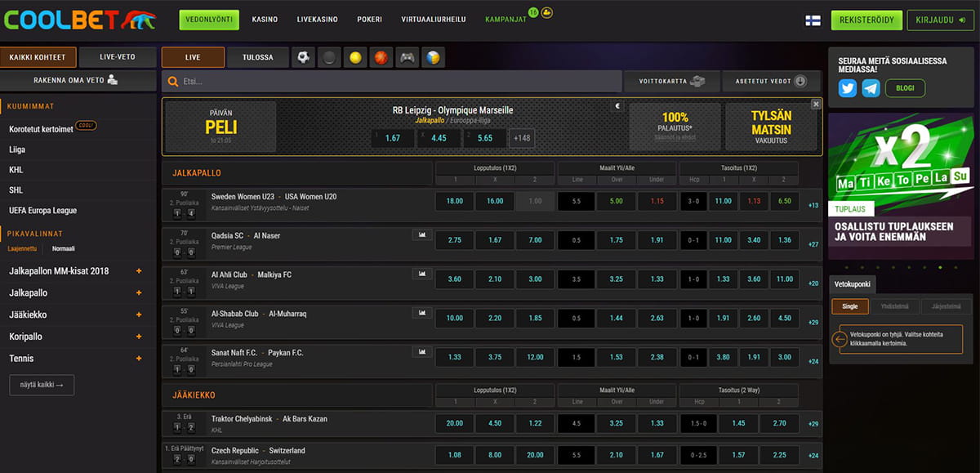Switch to Live-veto tab
Image resolution: width=980 pixels, height=473 pixels.
point(118,57)
